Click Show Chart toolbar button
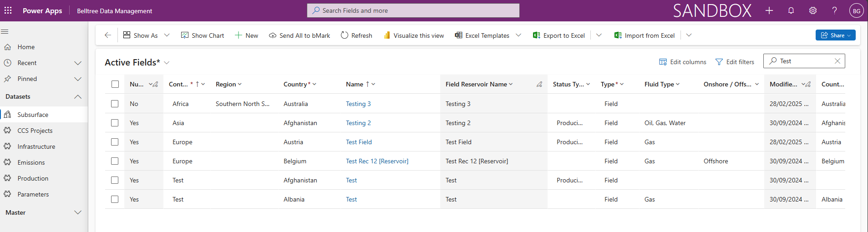868x232 pixels. (x=203, y=35)
